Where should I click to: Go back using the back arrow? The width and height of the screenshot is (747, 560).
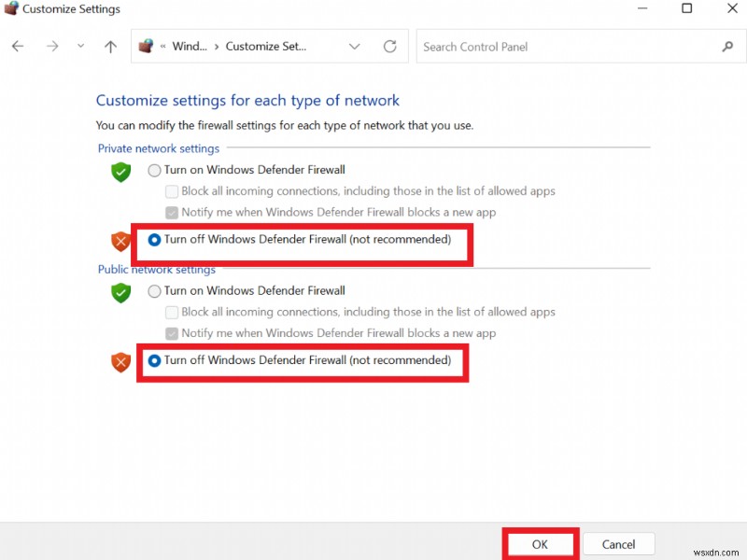click(x=19, y=47)
